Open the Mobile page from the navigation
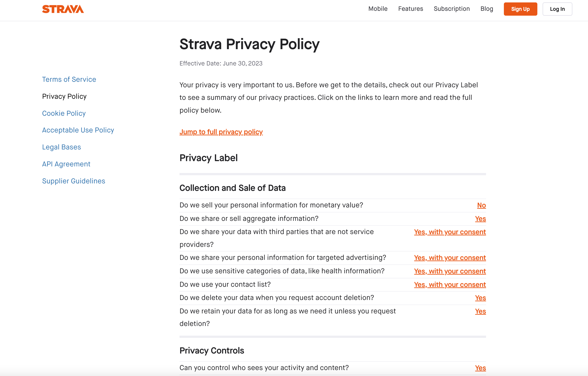588x376 pixels. tap(377, 9)
